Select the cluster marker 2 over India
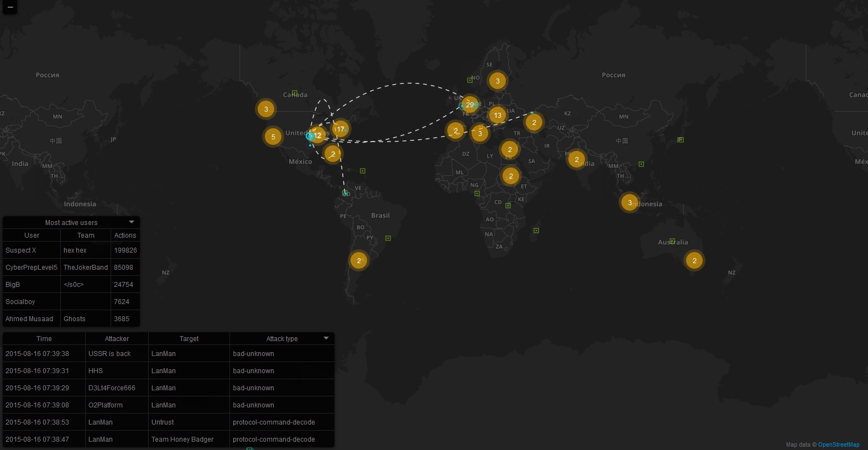Viewport: 868px width, 450px height. click(577, 159)
